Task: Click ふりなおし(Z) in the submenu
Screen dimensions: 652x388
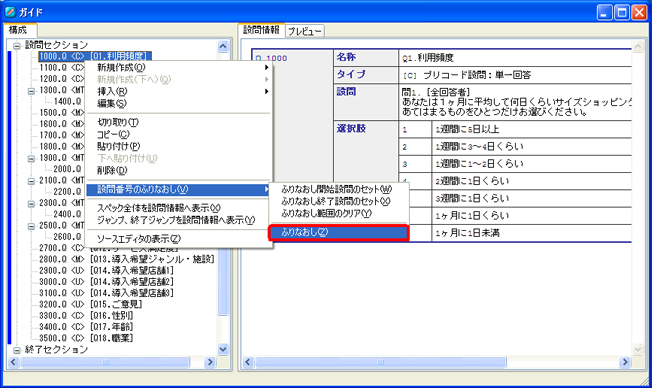Action: 339,232
